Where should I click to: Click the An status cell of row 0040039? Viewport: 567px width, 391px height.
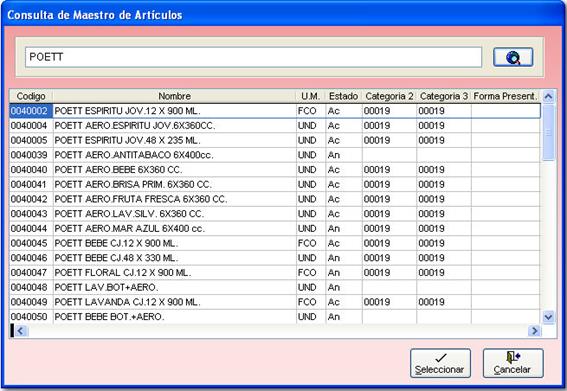344,155
